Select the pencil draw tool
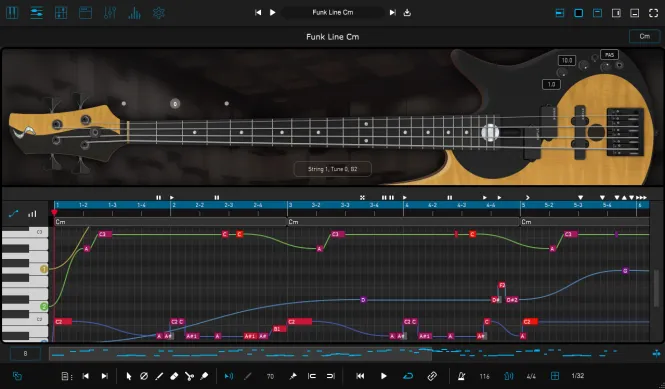 click(159, 376)
